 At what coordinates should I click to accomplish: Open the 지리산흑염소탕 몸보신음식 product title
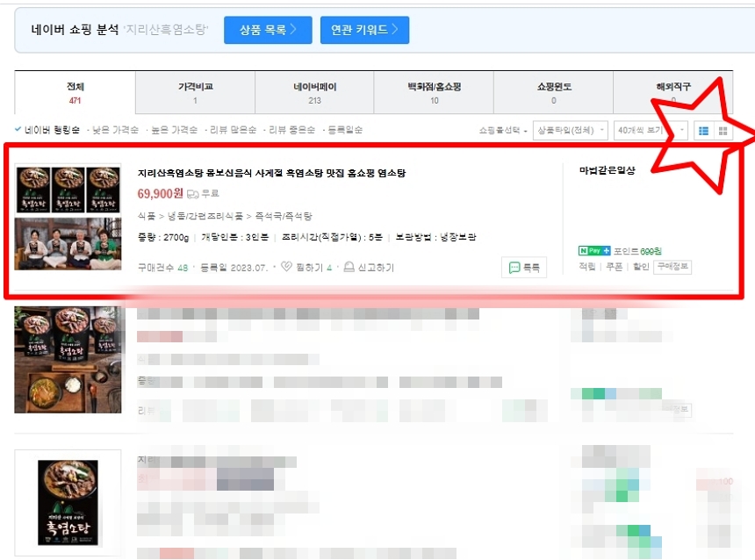[271, 173]
